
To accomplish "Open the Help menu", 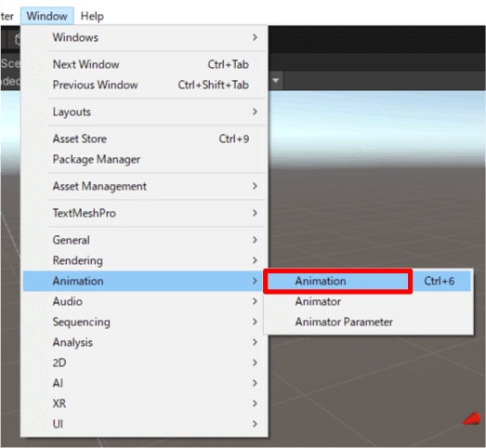I will pyautogui.click(x=92, y=16).
